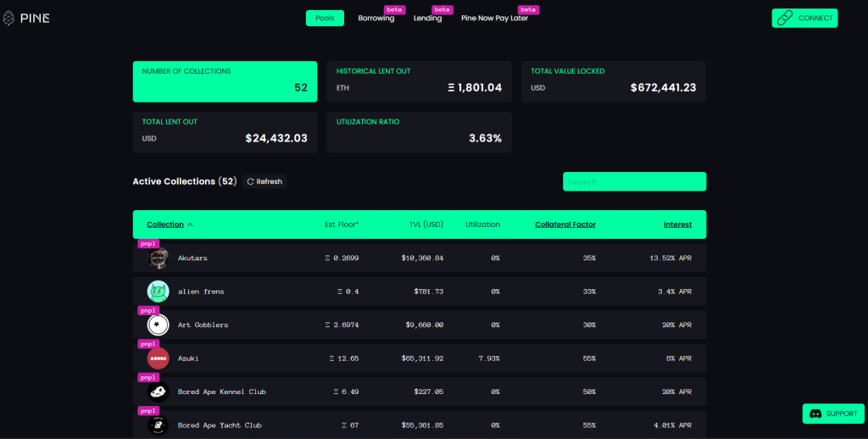Viewport: 868px width, 439px height.
Task: Sort the table by Interest
Action: [x=677, y=225]
